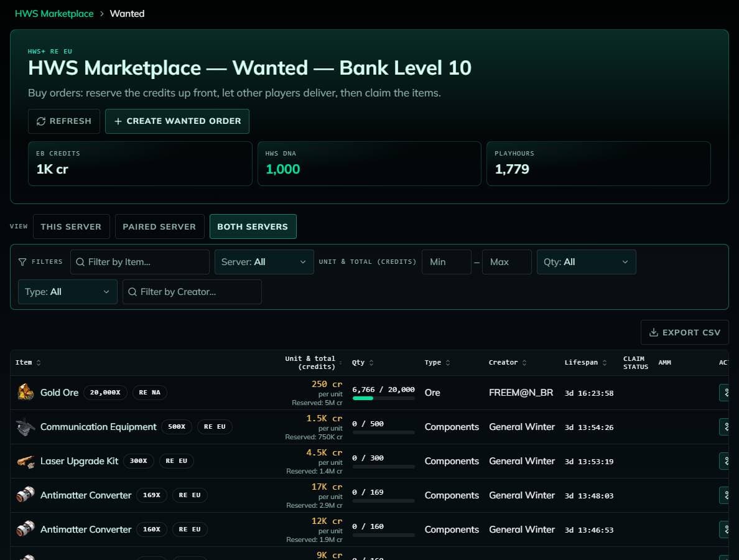Select the Both Servers view
Viewport: 739px width, 560px height.
pyautogui.click(x=253, y=226)
